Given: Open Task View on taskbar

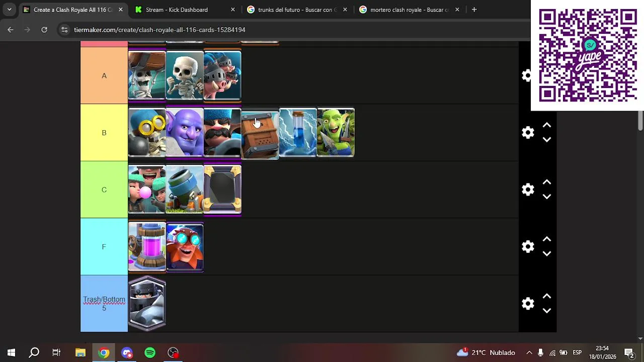Looking at the screenshot, I should click(56, 352).
